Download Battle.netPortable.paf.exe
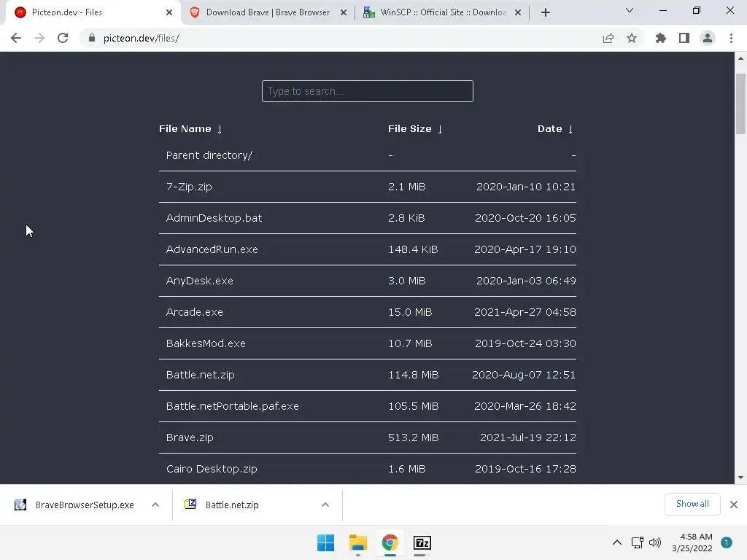 233,406
